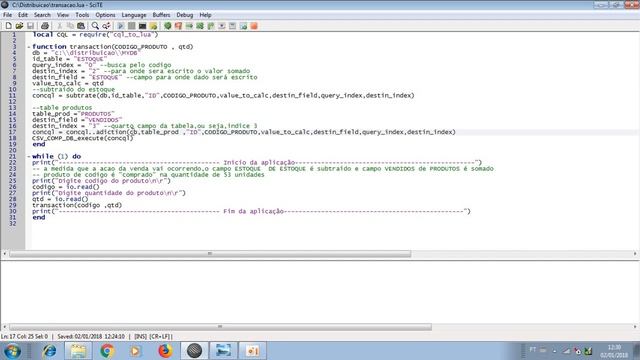The image size is (640, 360).
Task: Click the yellow note toolbar icon
Action: [153, 26]
